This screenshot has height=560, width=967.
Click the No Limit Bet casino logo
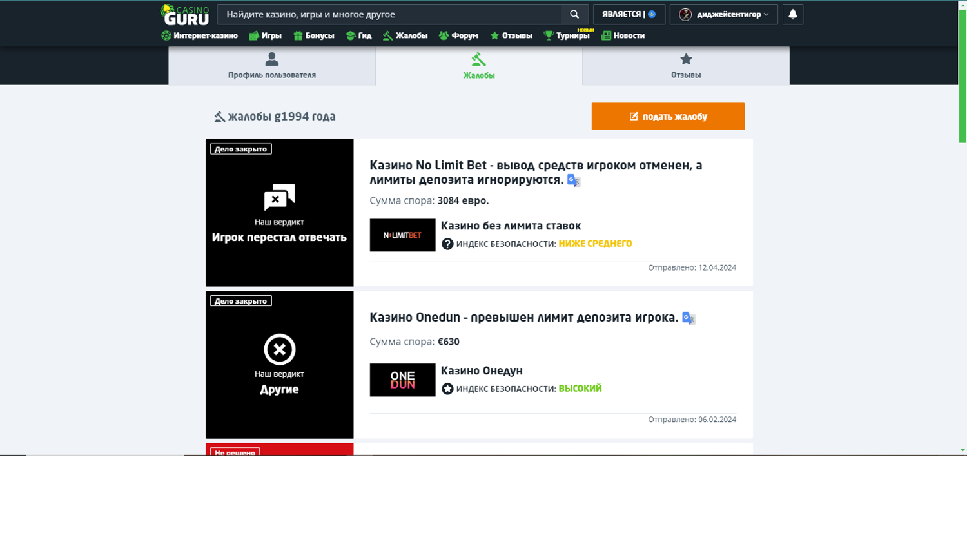coord(402,235)
